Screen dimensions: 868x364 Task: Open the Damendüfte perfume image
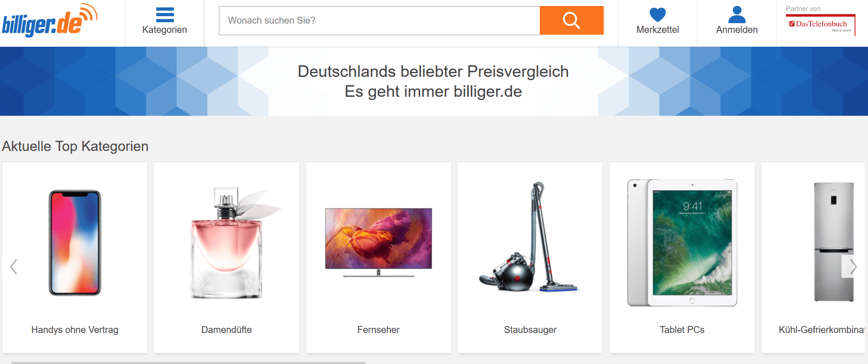tap(227, 243)
